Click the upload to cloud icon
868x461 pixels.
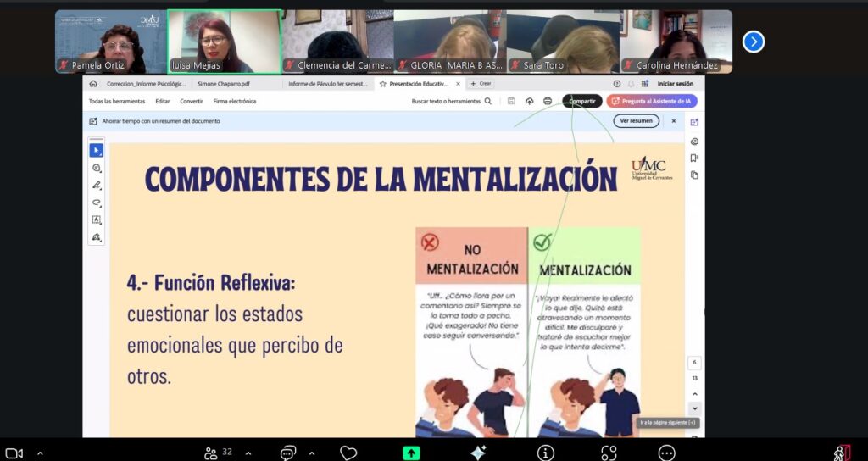529,101
